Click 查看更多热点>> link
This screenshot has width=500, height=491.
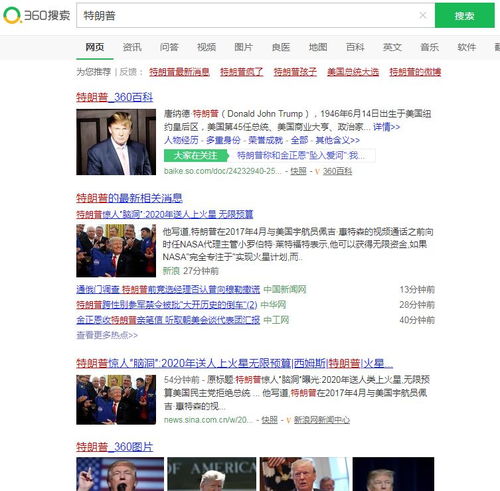(x=107, y=335)
